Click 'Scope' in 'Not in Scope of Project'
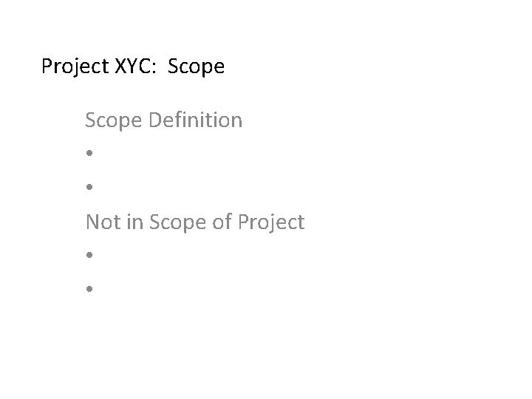 pyautogui.click(x=177, y=221)
